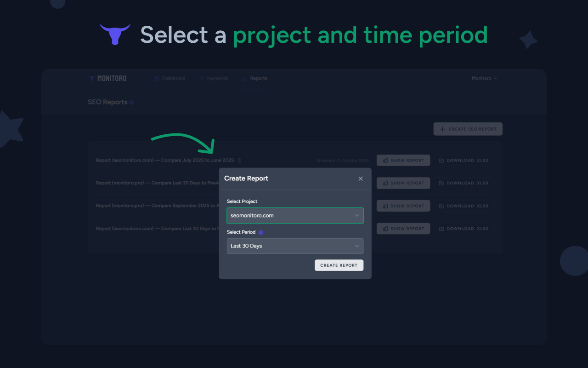Click the Create Report button in the dialog
The image size is (588, 368).
click(x=339, y=265)
